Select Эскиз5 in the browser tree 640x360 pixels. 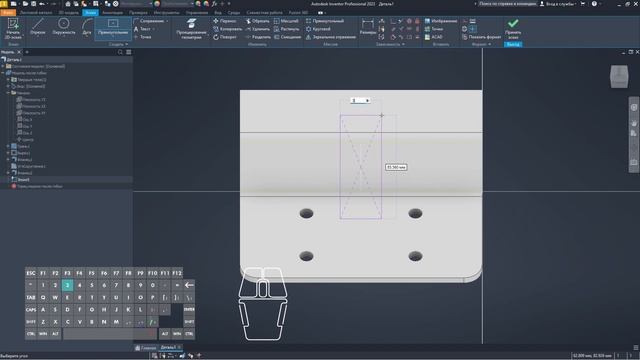[x=20, y=180]
